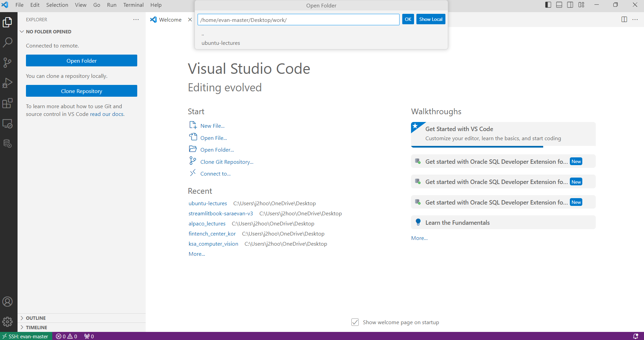Click the blue Open Folder sidebar button
Viewport: 644px width, 340px height.
click(82, 61)
